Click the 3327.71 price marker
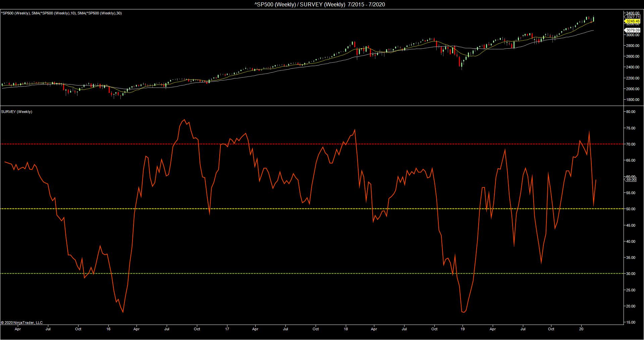This screenshot has width=644, height=340. click(633, 17)
